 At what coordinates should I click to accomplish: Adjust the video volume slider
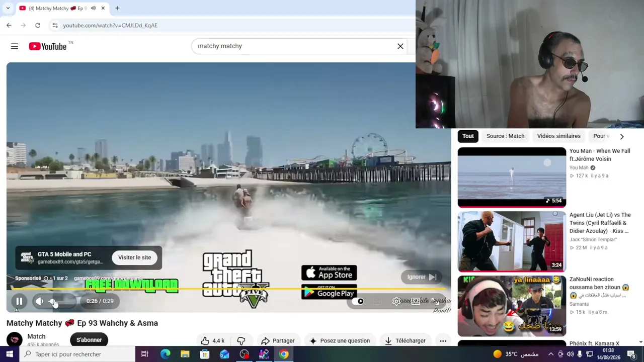[61, 301]
